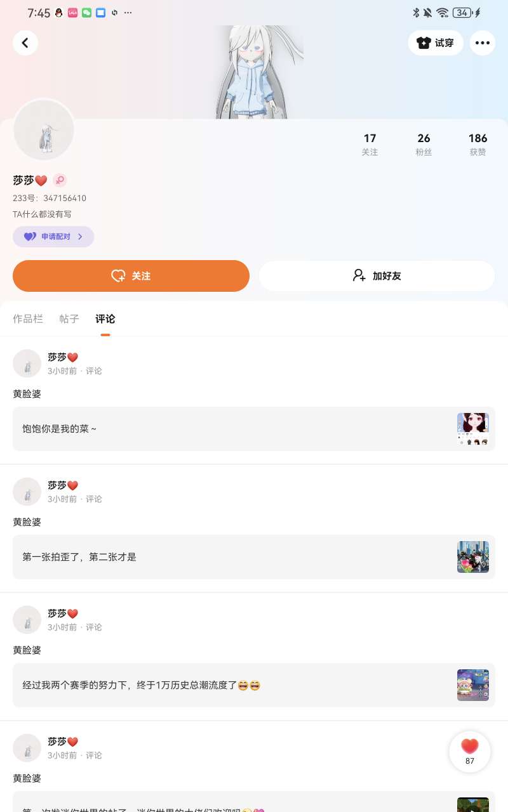Tap the back arrow button

tap(25, 43)
